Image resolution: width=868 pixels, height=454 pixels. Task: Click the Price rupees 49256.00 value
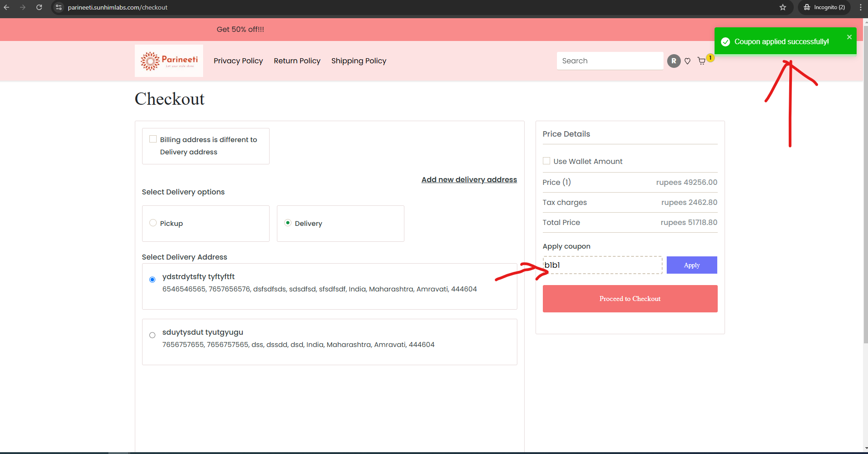(687, 182)
